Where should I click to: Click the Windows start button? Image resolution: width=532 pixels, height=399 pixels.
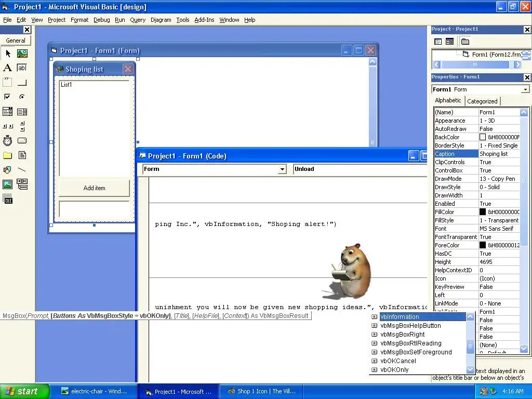pyautogui.click(x=25, y=391)
